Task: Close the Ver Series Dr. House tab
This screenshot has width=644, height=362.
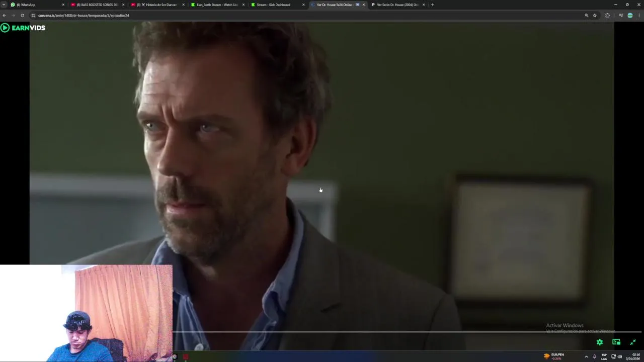Action: click(x=424, y=5)
